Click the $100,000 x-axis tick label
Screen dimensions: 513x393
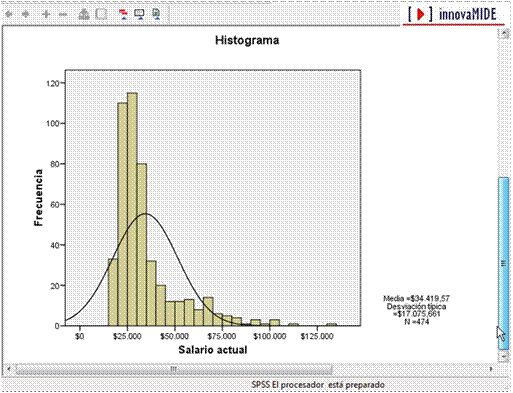[269, 336]
